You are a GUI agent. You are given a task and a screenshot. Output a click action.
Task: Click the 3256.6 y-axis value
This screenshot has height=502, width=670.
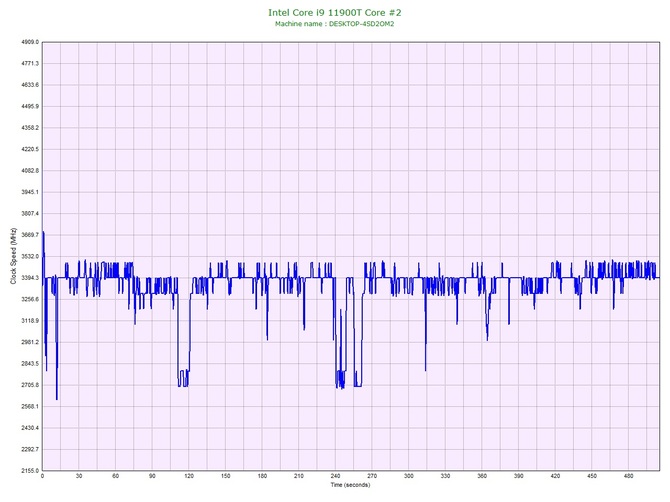pos(30,299)
